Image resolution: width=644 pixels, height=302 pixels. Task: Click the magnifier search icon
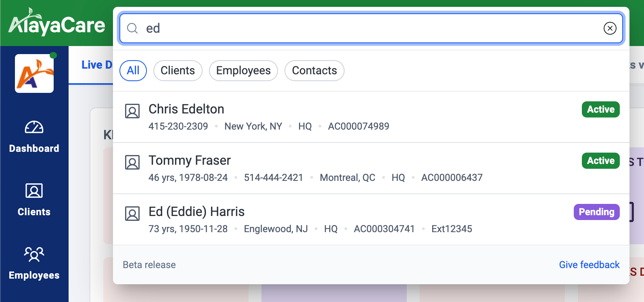click(x=132, y=28)
